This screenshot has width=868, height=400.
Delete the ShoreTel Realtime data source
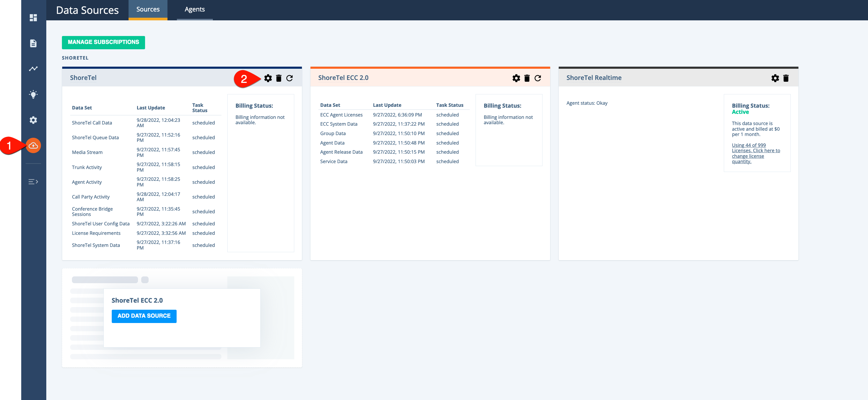click(x=786, y=78)
